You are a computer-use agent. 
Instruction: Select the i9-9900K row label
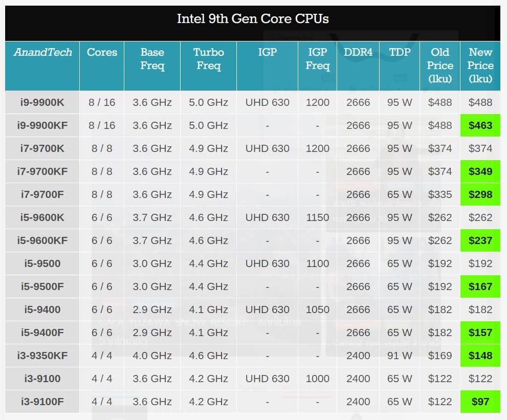point(42,102)
